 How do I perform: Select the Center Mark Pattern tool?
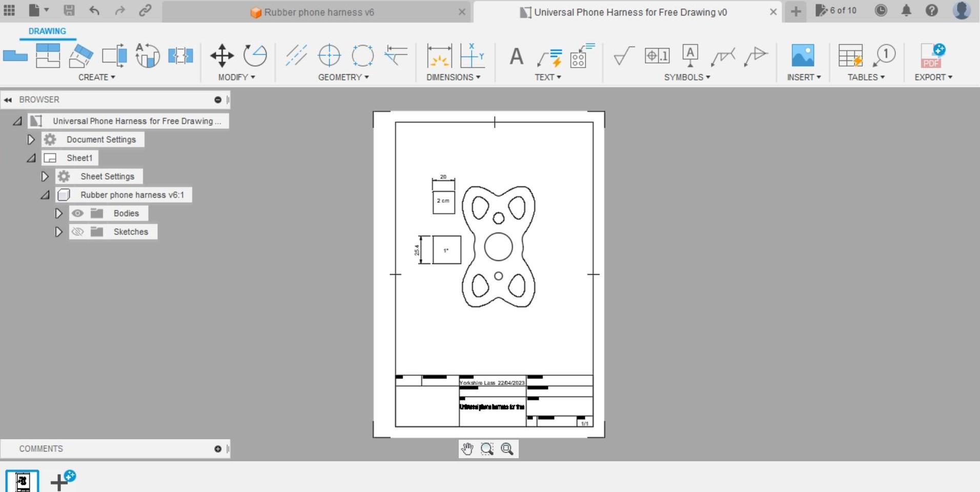click(x=362, y=55)
